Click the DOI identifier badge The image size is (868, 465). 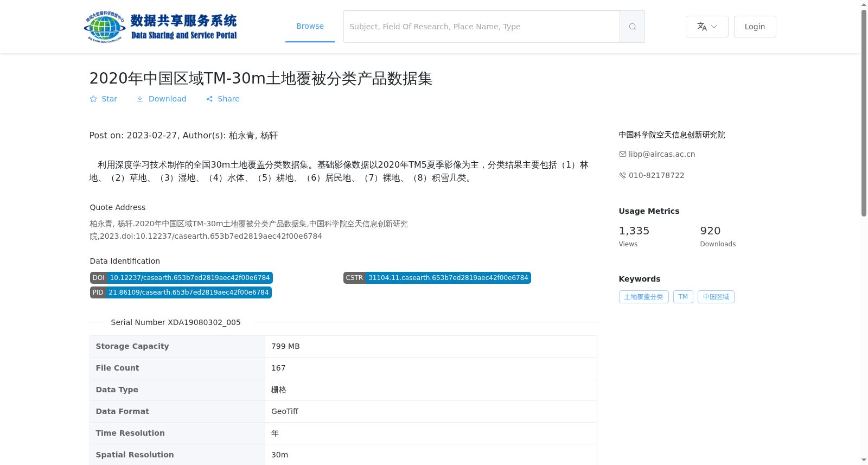[181, 278]
